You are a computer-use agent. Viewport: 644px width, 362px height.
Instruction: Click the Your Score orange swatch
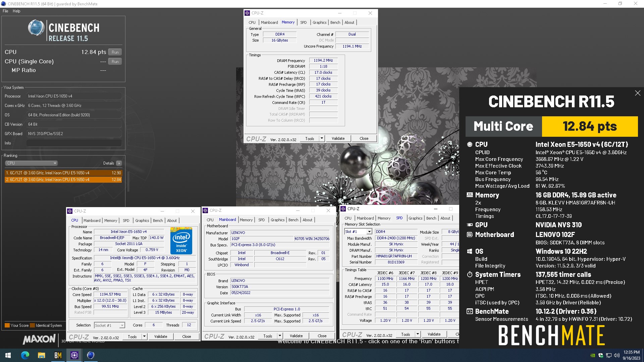coord(7,325)
